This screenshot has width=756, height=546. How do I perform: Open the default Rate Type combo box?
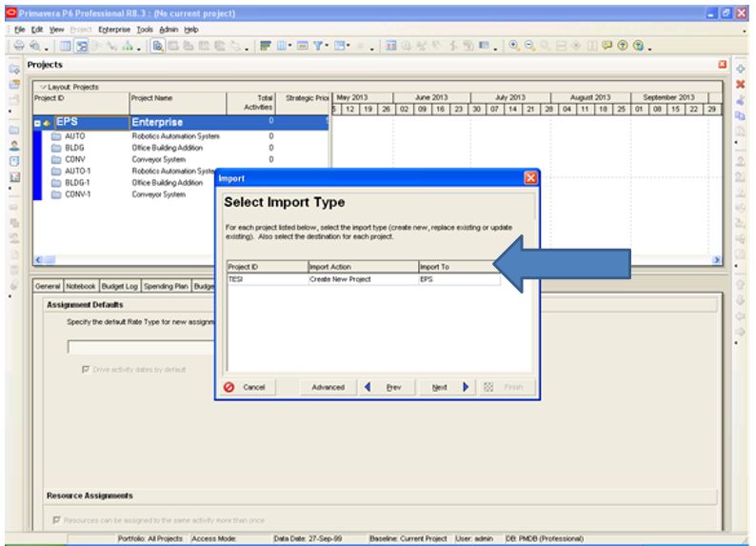(143, 347)
